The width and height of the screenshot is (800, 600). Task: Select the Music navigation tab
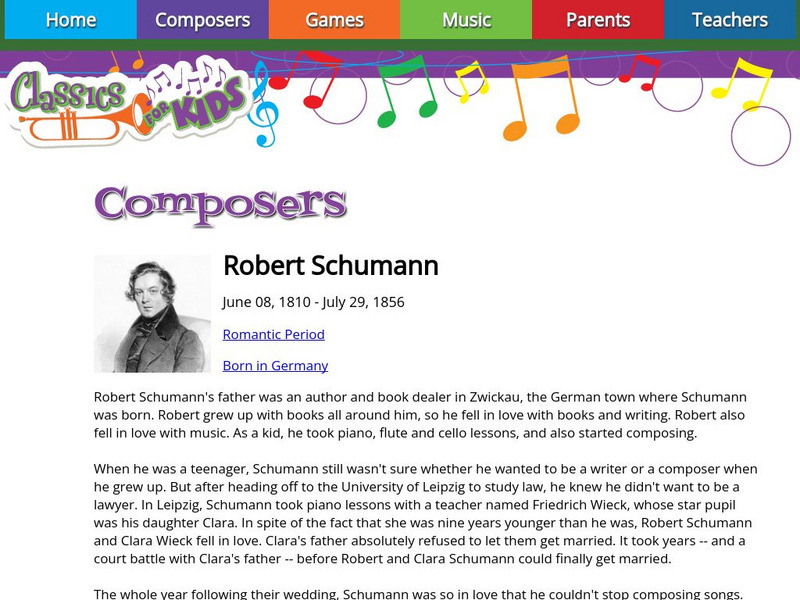coord(466,20)
